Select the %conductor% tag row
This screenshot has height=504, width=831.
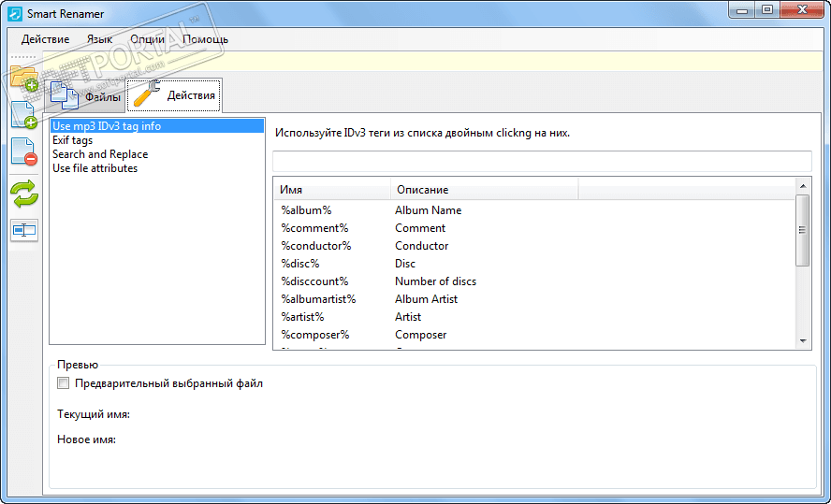click(534, 246)
